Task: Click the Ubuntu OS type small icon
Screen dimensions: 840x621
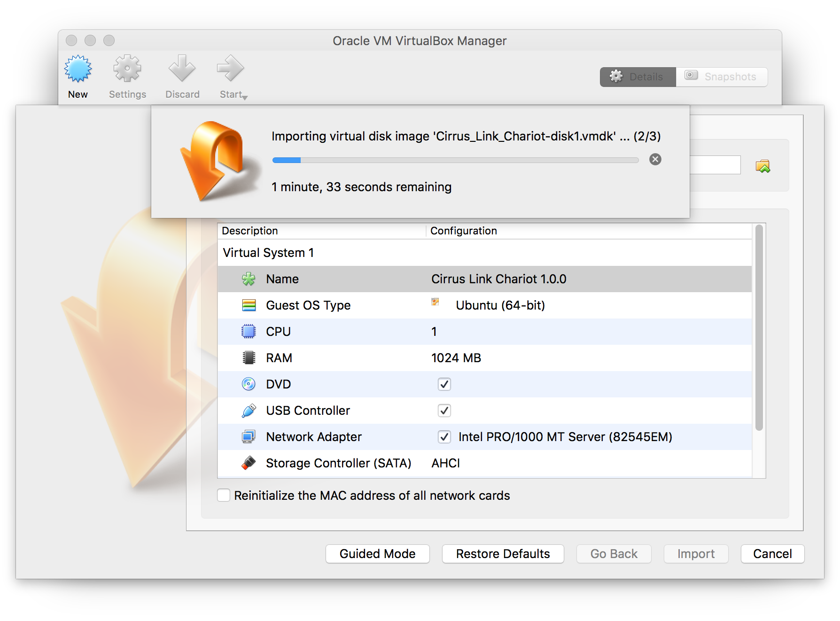Action: click(x=436, y=302)
